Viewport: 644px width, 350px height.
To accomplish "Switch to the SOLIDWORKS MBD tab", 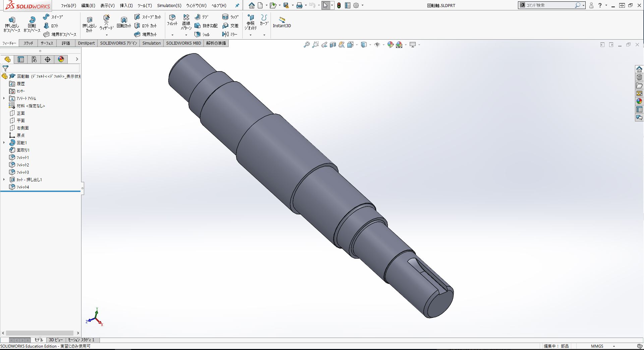I will (x=183, y=43).
